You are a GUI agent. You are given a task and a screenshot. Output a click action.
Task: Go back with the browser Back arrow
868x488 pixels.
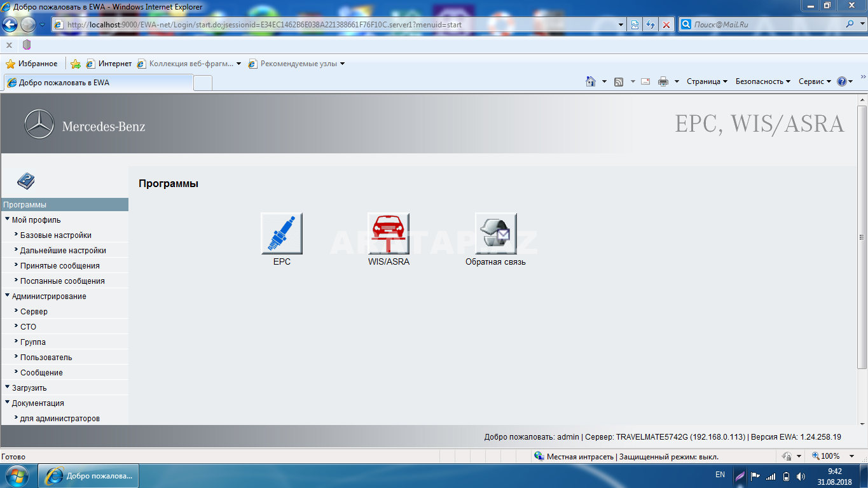coord(10,25)
